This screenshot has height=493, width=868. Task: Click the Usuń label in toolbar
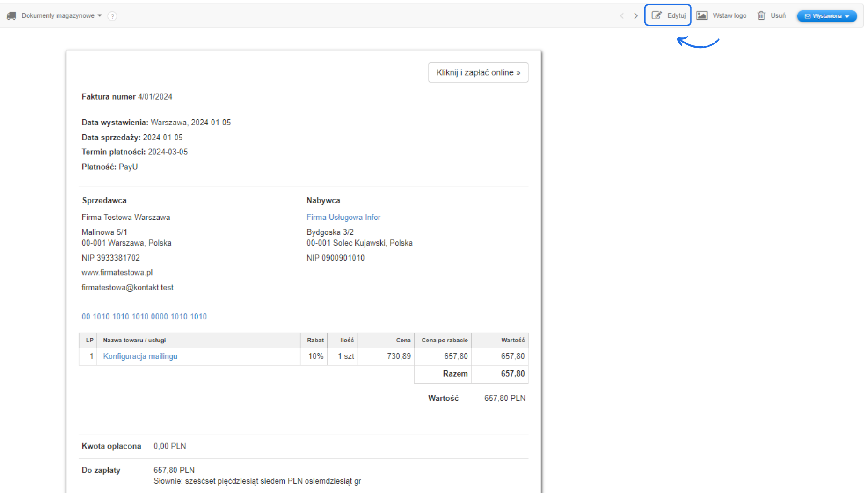pos(778,15)
